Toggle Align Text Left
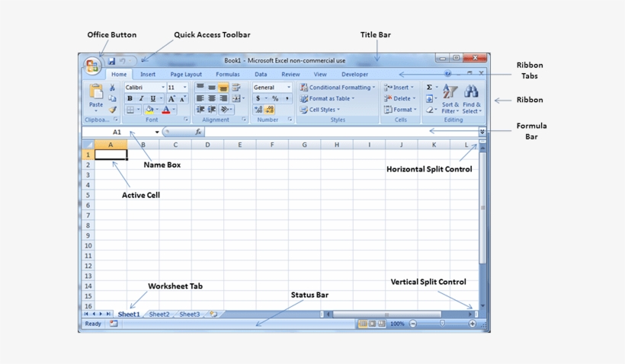Viewport: 625px width, 364px height. click(200, 98)
